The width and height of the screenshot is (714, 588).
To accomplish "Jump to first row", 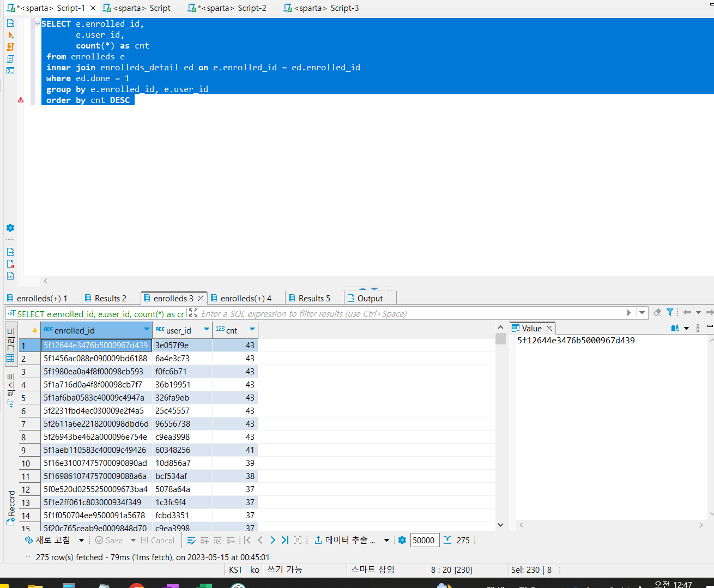I will (x=247, y=540).
